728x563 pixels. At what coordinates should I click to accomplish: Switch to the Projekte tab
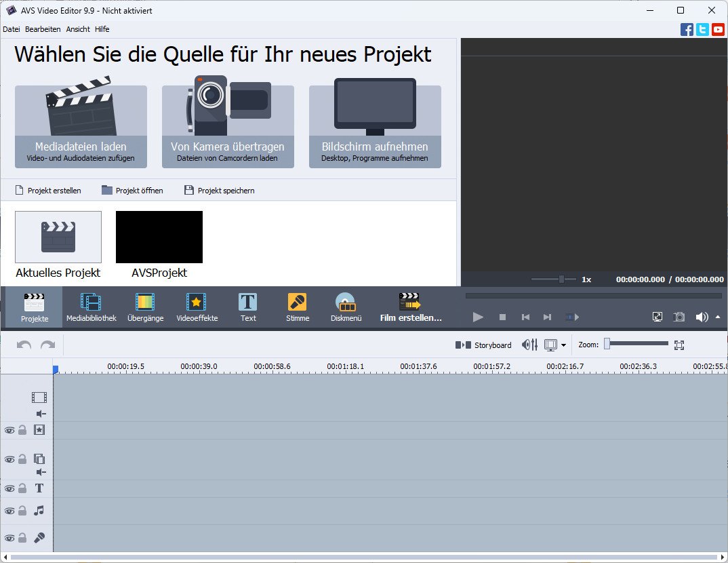[x=35, y=307]
